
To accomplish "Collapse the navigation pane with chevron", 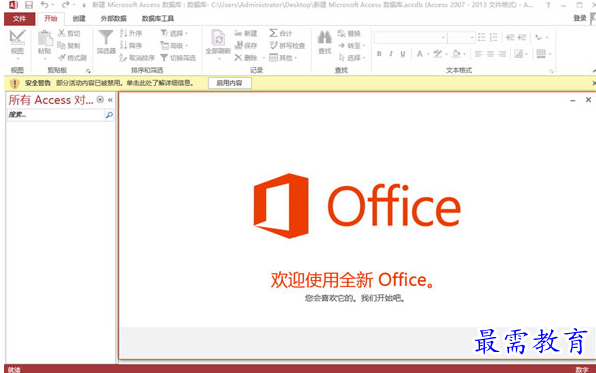I will coord(110,100).
